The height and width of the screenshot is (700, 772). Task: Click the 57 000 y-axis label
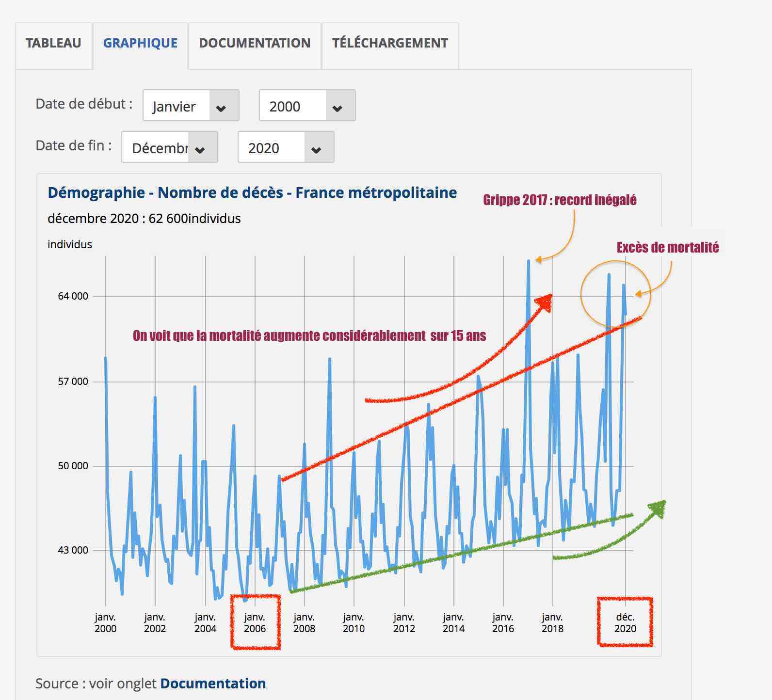coord(73,382)
